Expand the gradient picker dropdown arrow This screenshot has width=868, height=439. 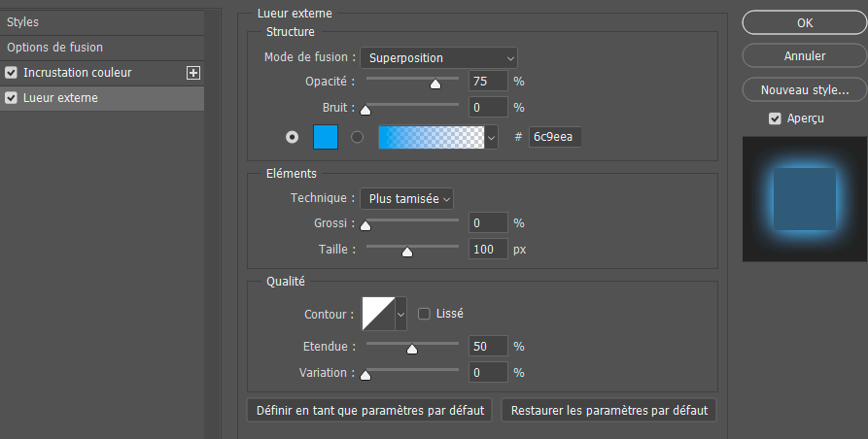click(x=492, y=138)
